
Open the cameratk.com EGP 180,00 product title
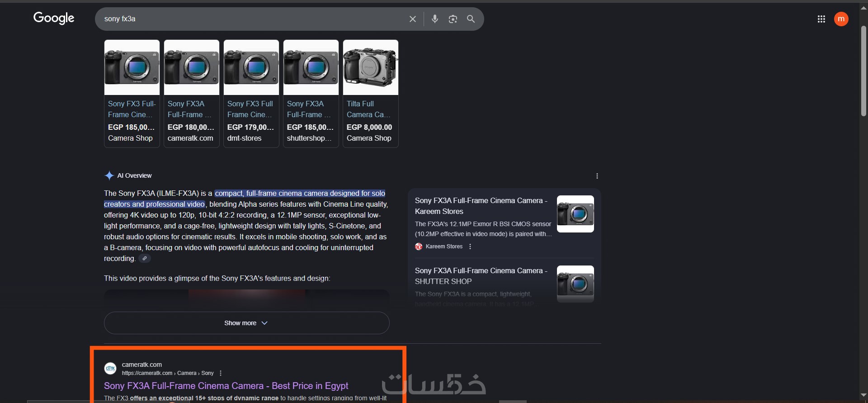tap(190, 109)
